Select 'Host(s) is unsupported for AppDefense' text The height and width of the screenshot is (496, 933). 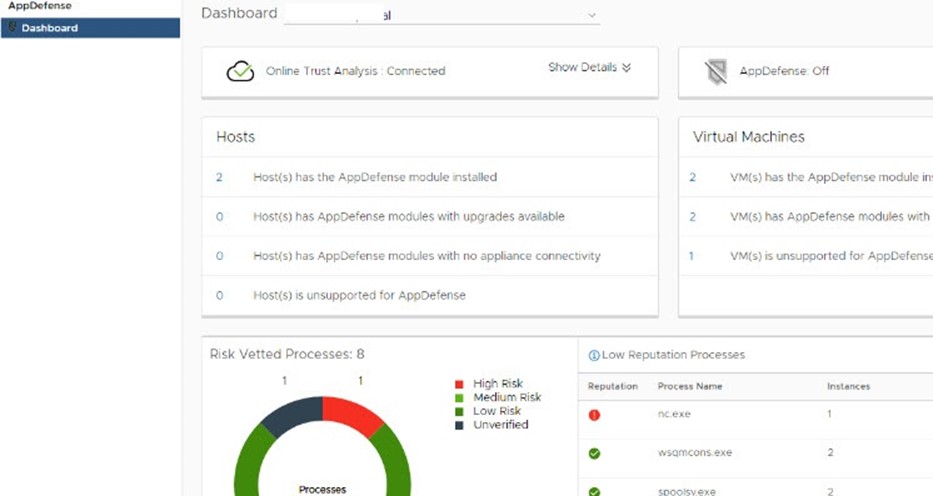(x=359, y=295)
